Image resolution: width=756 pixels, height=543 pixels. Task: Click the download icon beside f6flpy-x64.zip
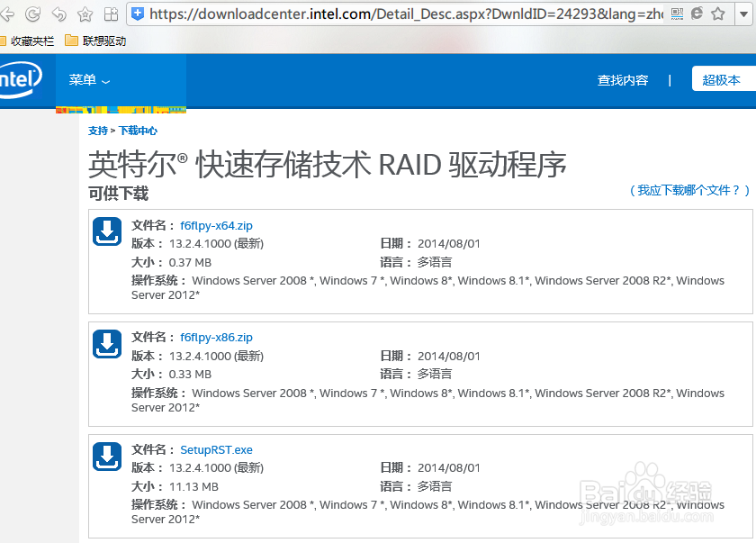click(107, 231)
